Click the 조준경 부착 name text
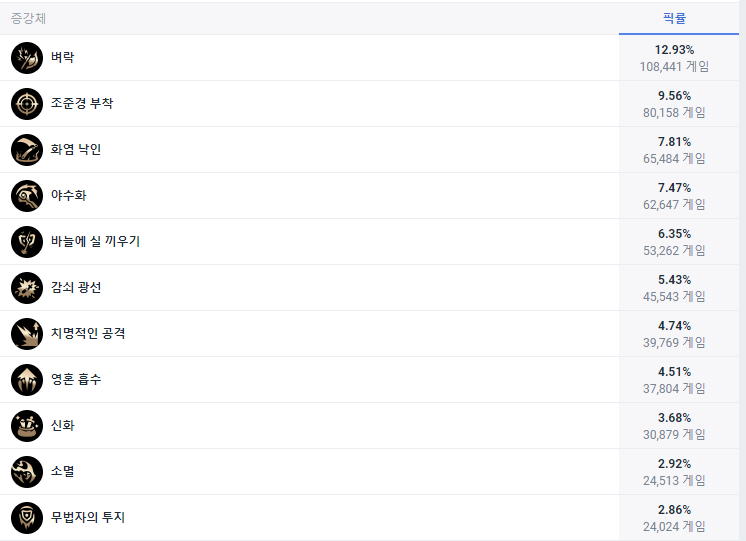This screenshot has height=541, width=746. (82, 103)
